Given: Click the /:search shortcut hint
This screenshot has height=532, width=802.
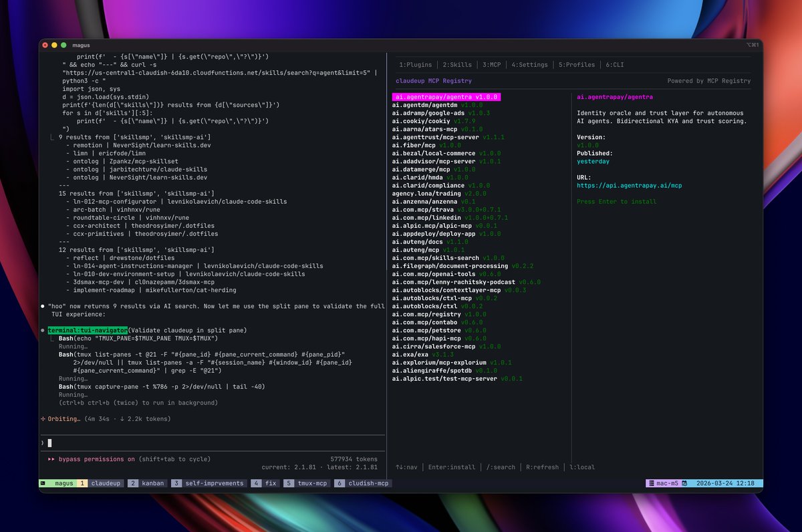Looking at the screenshot, I should [x=501, y=467].
